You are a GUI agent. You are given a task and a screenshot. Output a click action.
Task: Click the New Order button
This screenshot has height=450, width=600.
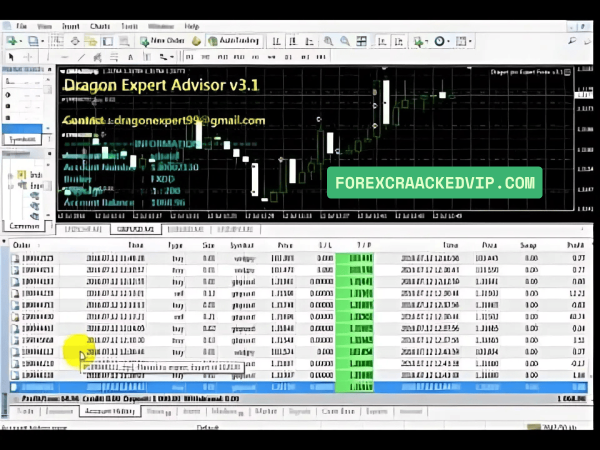pyautogui.click(x=162, y=41)
